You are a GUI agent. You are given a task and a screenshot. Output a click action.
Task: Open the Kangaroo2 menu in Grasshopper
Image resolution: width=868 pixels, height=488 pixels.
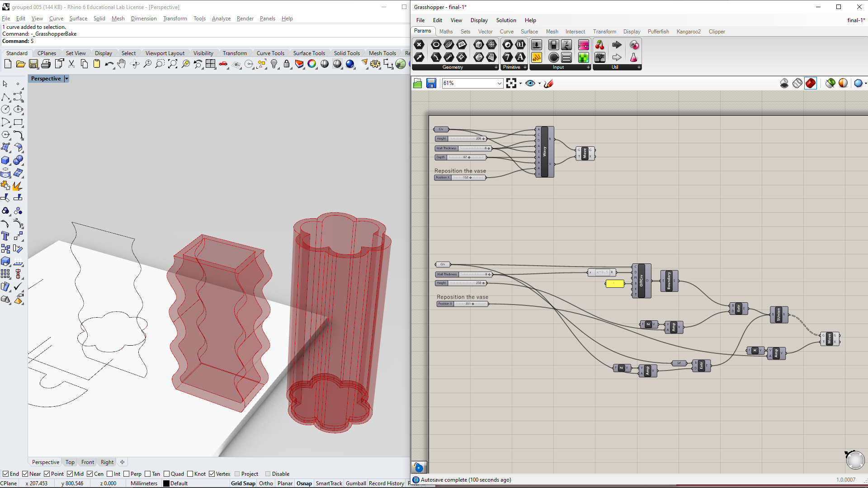click(x=688, y=32)
